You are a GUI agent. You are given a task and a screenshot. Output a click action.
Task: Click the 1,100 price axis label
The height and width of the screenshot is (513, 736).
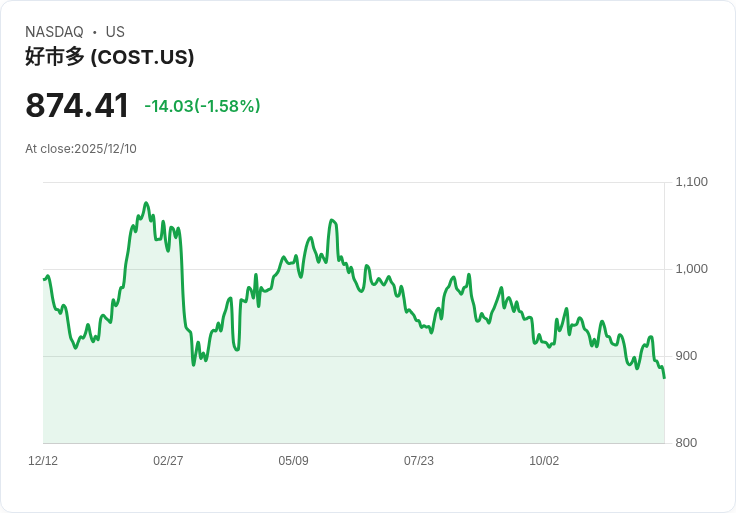[x=691, y=182]
